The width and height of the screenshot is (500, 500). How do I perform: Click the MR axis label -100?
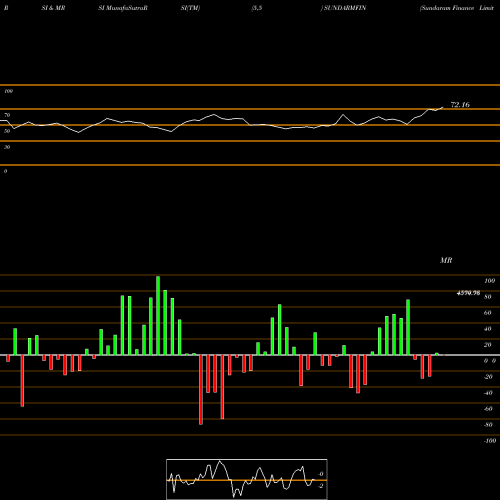click(x=490, y=441)
